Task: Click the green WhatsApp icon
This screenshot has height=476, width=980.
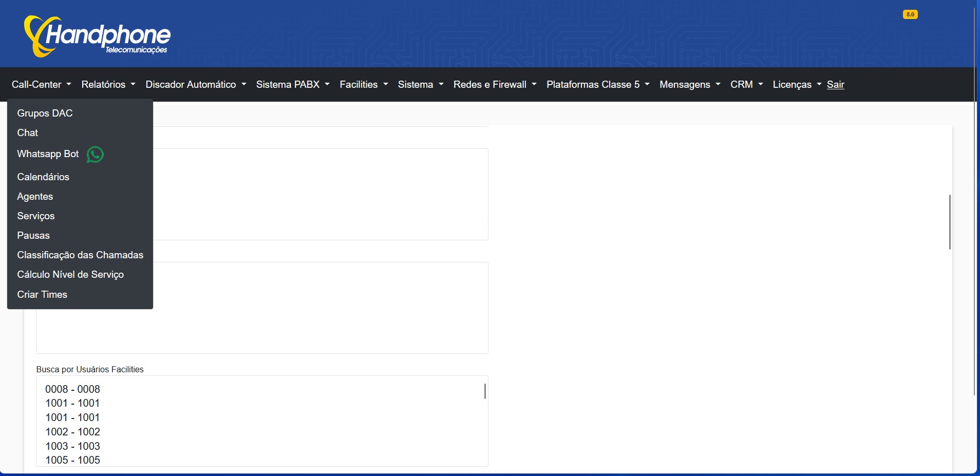Action: [x=95, y=154]
